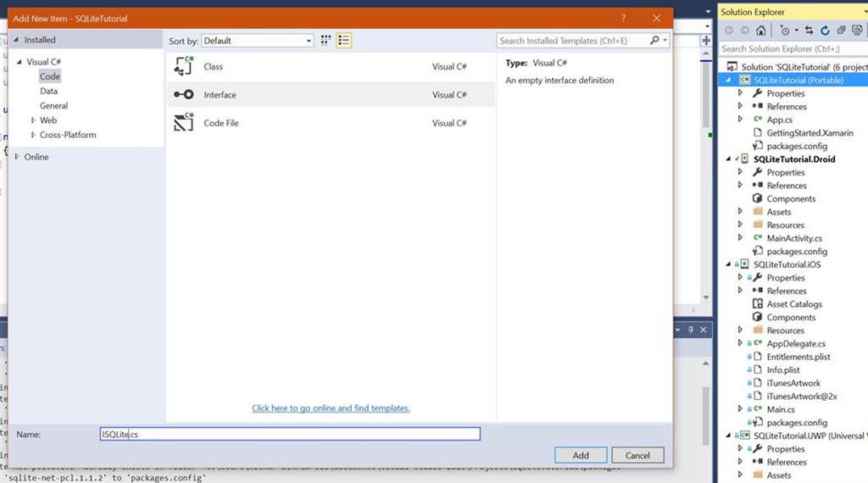Sync with Active Document in Solution Explorer

click(810, 31)
